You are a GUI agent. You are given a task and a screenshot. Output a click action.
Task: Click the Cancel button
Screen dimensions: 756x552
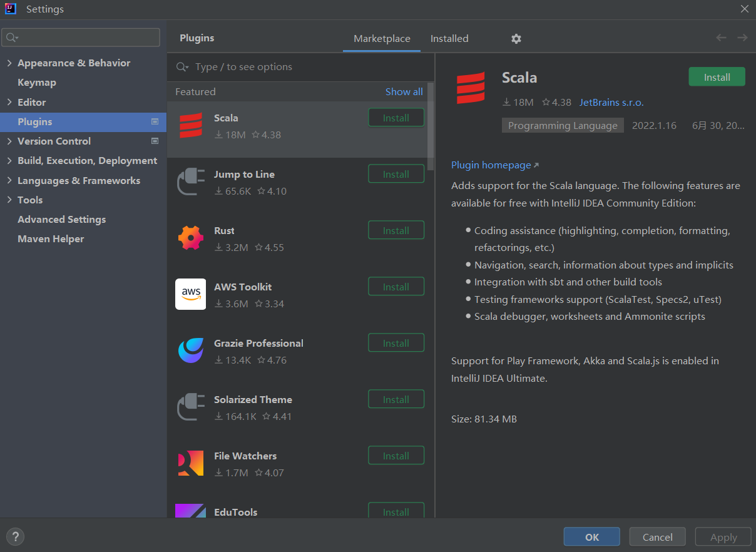(x=658, y=537)
